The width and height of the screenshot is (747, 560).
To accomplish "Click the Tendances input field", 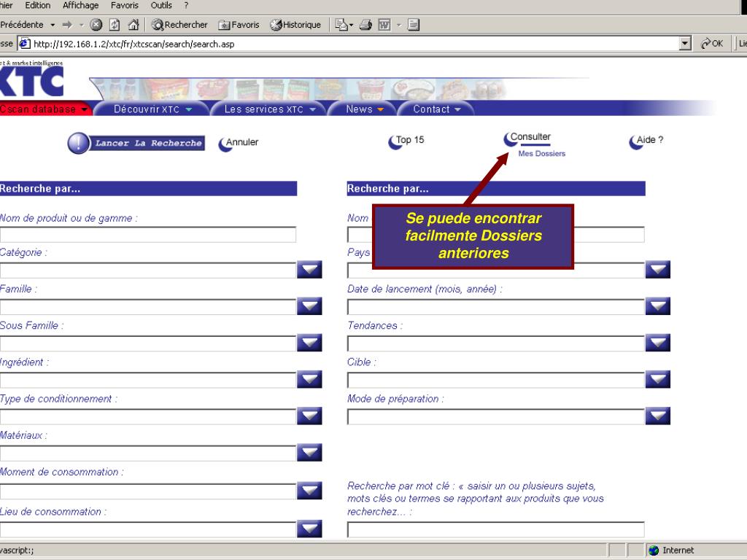I will (496, 343).
